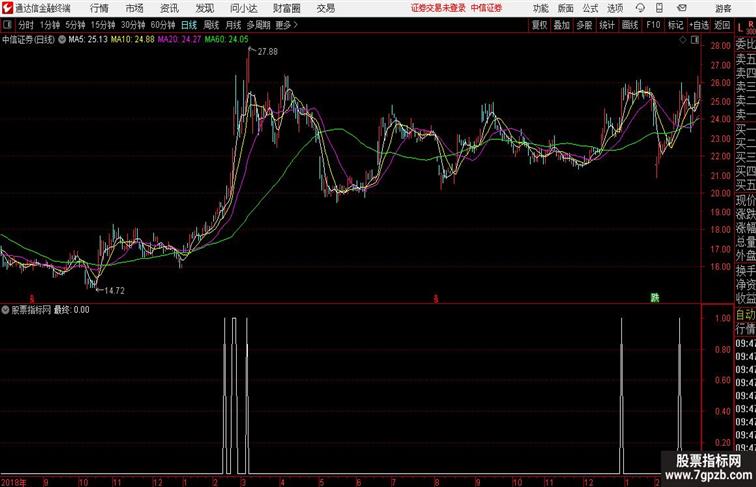Click the 标记 mark button

tap(675, 25)
